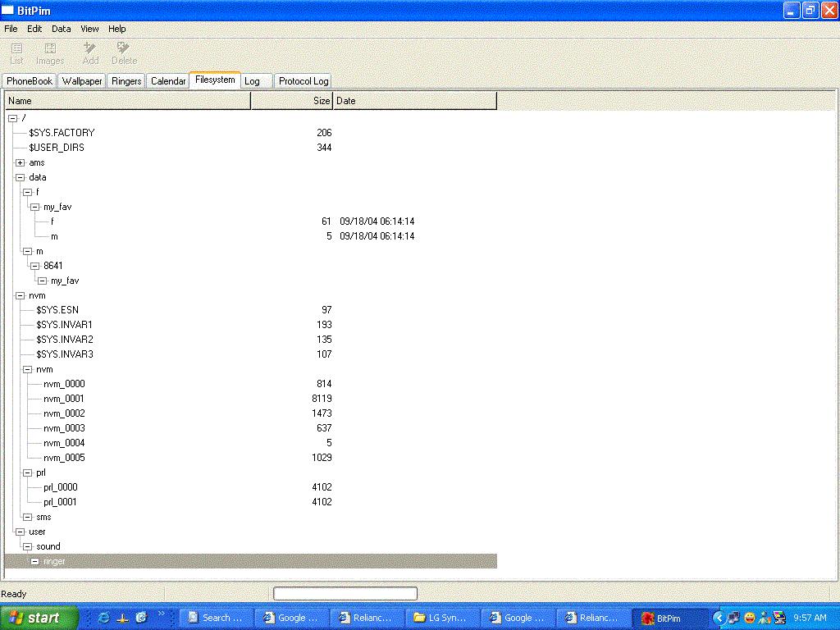Screen dimensions: 840x630
Task: Open the View menu
Action: (x=89, y=29)
